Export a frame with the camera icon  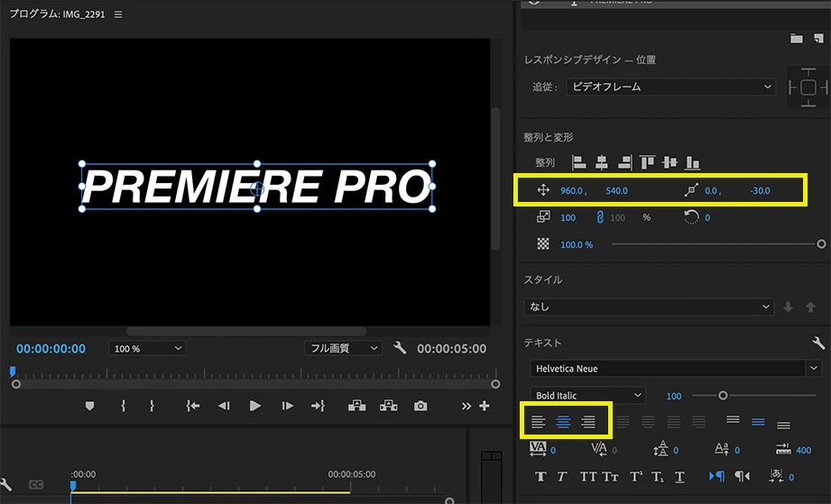click(x=420, y=406)
